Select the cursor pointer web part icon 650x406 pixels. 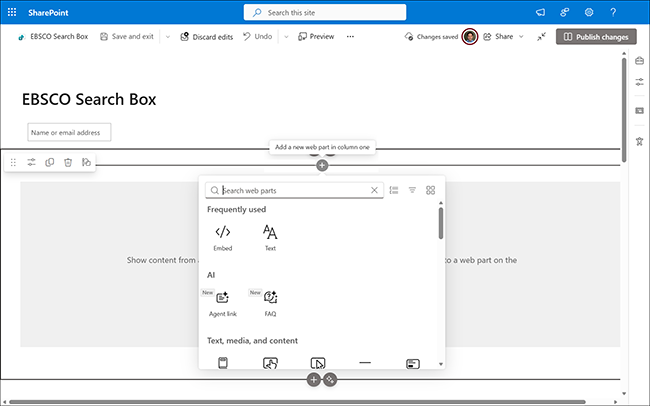click(318, 363)
